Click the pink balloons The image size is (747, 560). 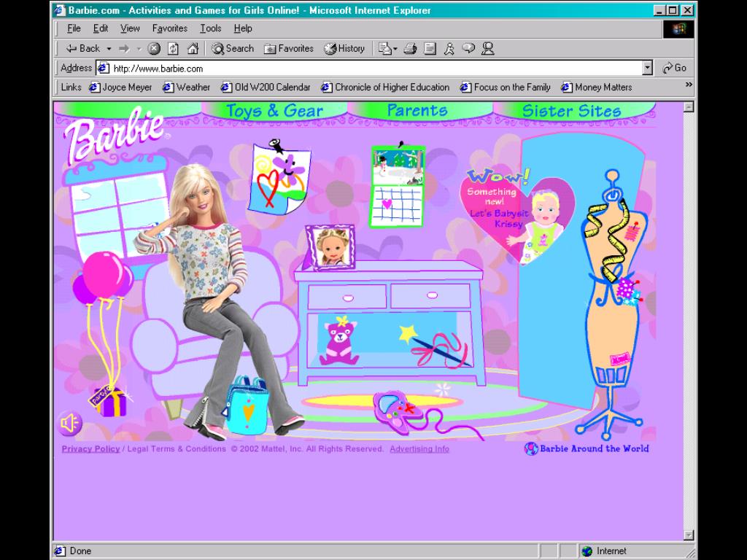(103, 279)
